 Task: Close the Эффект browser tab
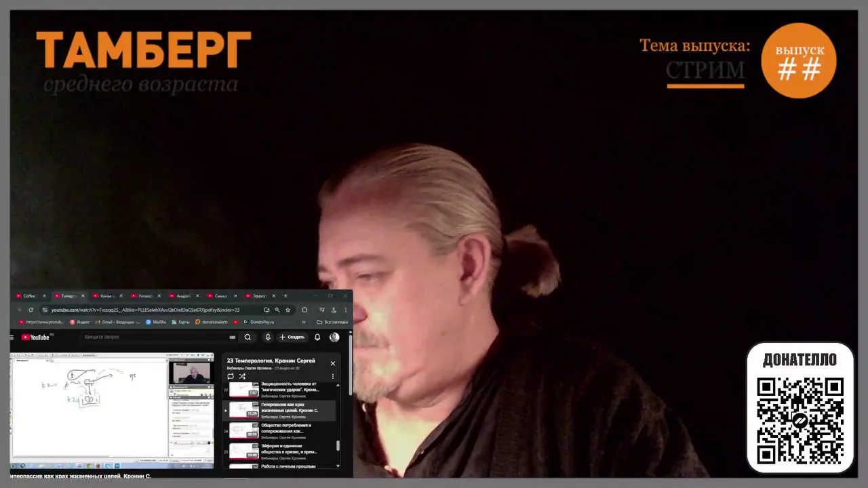273,296
